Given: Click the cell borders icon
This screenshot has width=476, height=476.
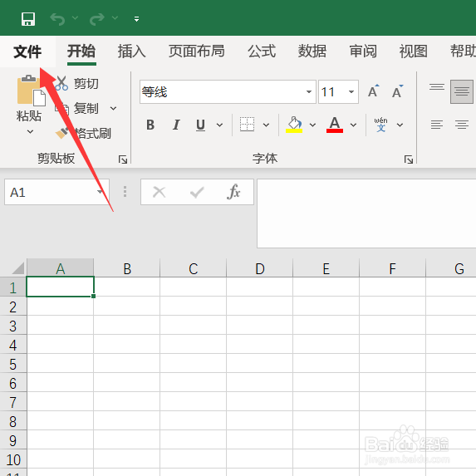Looking at the screenshot, I should [x=247, y=124].
